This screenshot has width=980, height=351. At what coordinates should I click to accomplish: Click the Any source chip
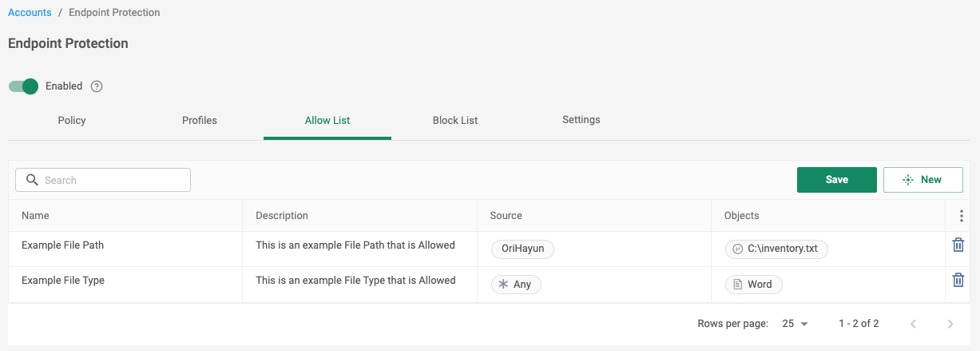(x=516, y=284)
